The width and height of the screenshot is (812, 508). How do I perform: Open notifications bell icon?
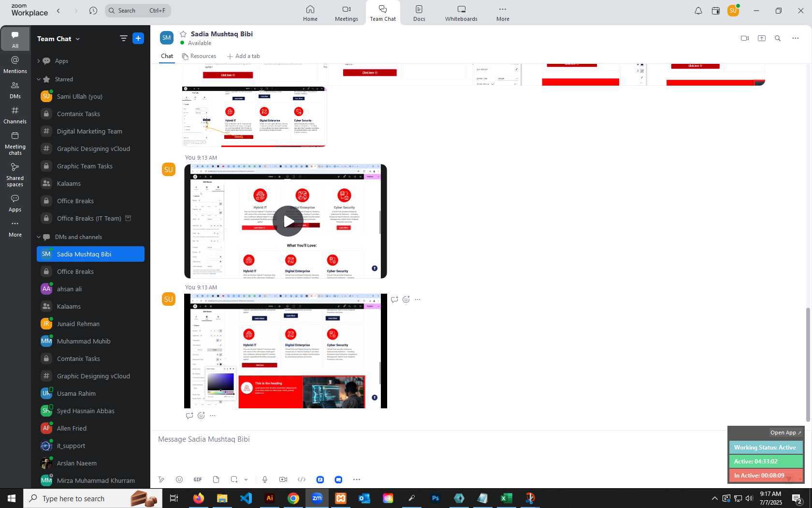pos(698,11)
